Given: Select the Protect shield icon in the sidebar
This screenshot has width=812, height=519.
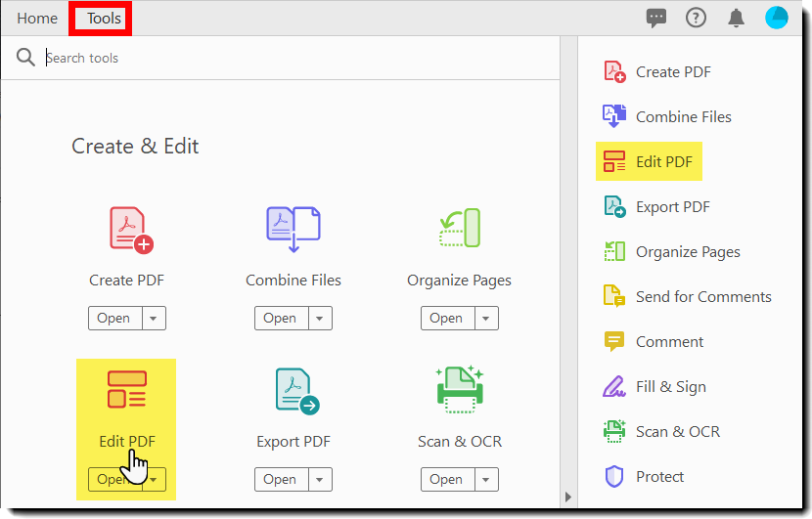Looking at the screenshot, I should [x=614, y=476].
